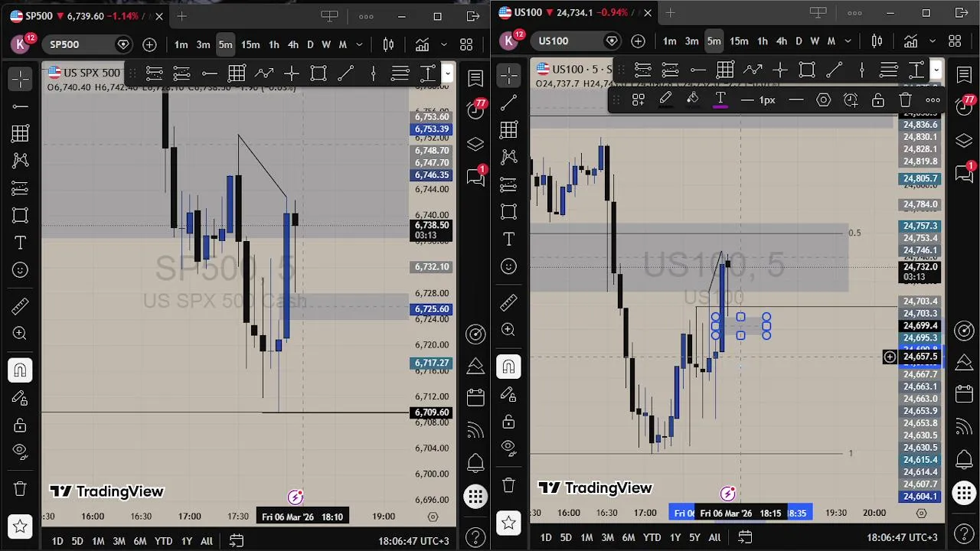The width and height of the screenshot is (980, 551).
Task: Toggle hide all drawings eye in SP500 window
Action: (21, 452)
